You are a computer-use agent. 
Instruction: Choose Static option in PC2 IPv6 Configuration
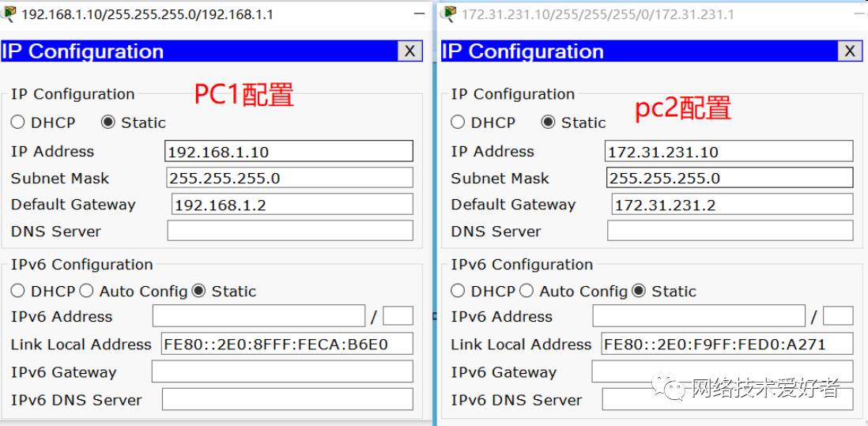[x=639, y=291]
